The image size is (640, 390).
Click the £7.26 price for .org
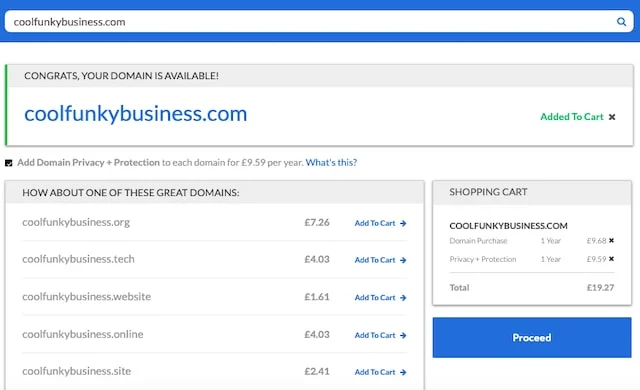pos(317,222)
